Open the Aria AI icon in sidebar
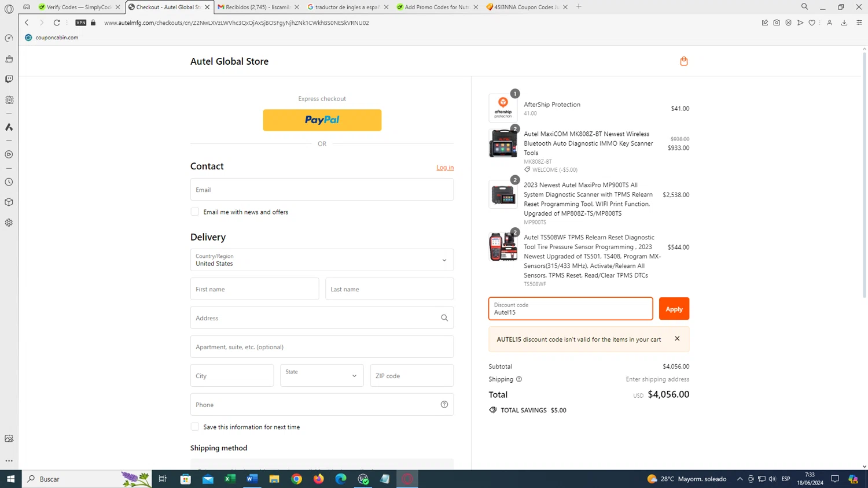 pos(9,127)
